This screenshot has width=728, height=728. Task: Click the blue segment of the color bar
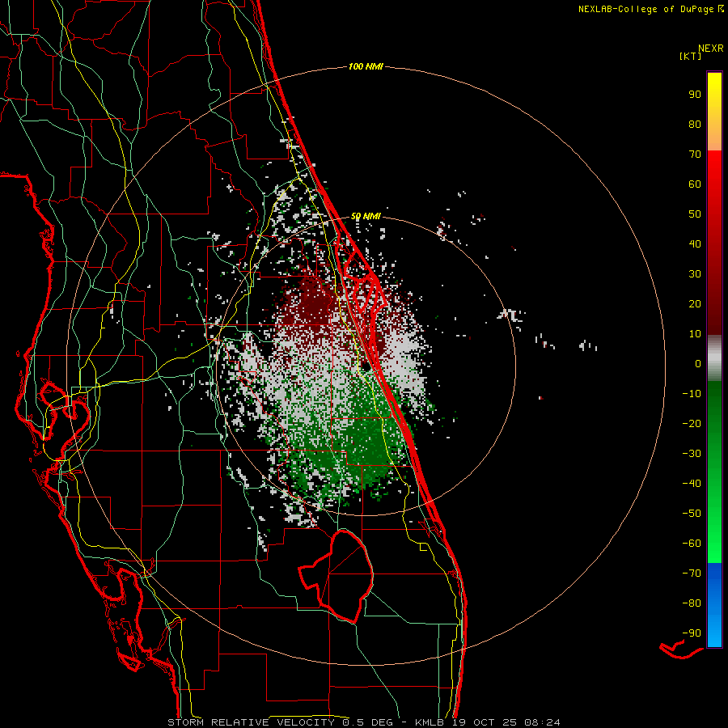714,605
